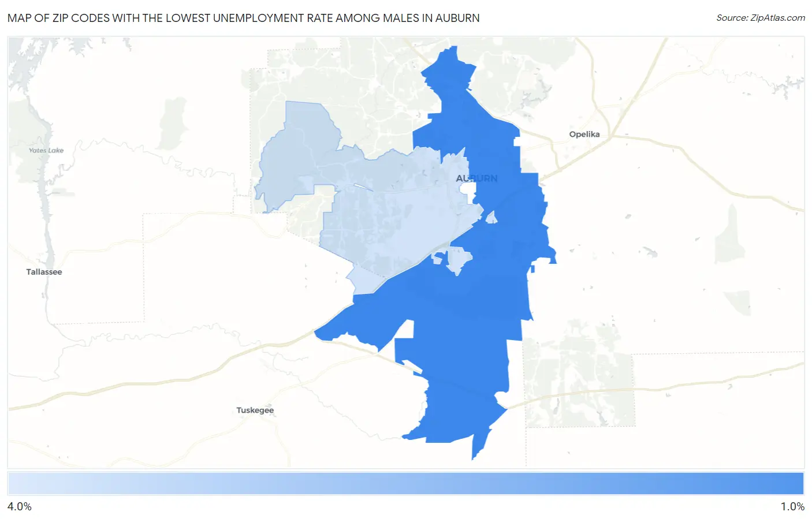This screenshot has height=519, width=812.
Task: Click the 4.0% legend value
Action: click(19, 506)
